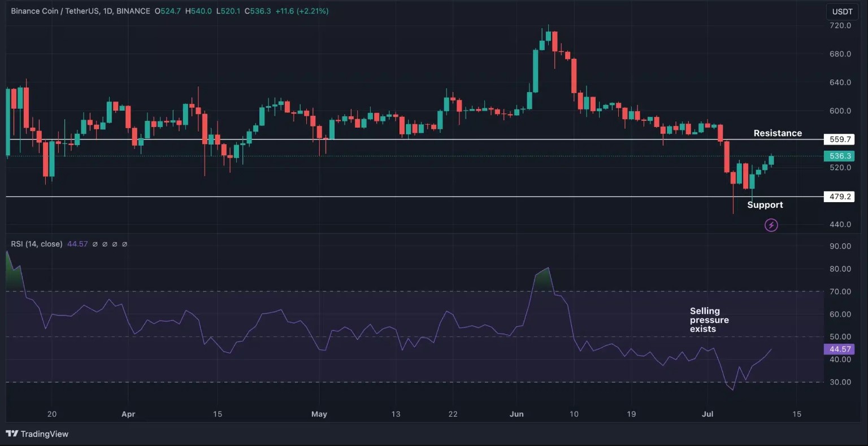Viewport: 868px width, 446px height.
Task: Click the last ∅ symbol in RSI legend
Action: coord(125,244)
